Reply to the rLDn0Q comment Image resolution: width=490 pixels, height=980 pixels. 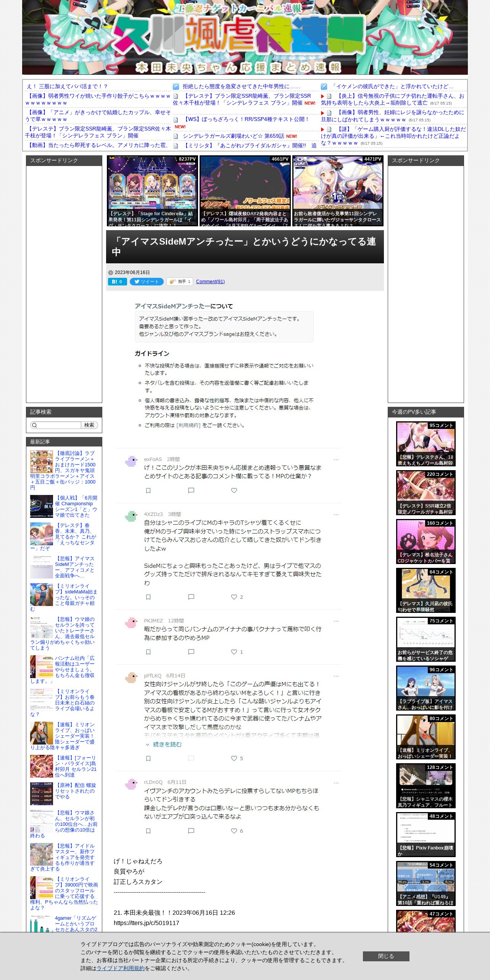click(x=191, y=831)
